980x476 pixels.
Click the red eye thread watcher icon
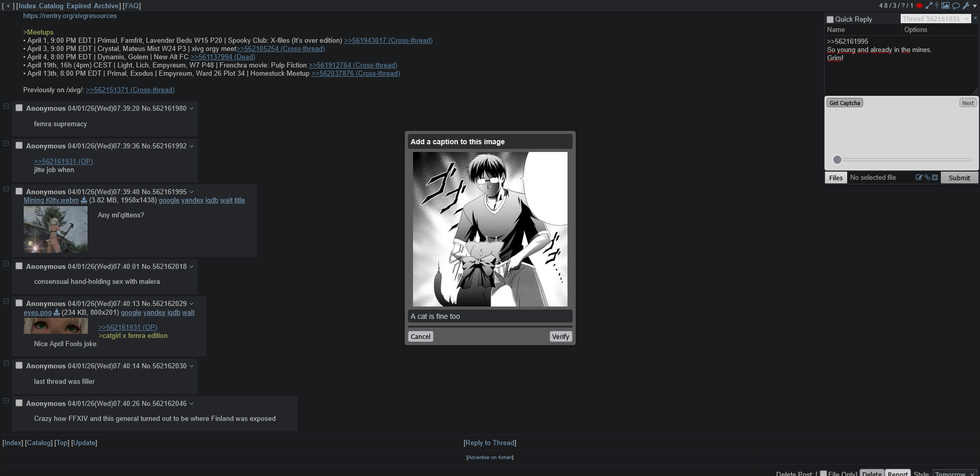(x=919, y=6)
